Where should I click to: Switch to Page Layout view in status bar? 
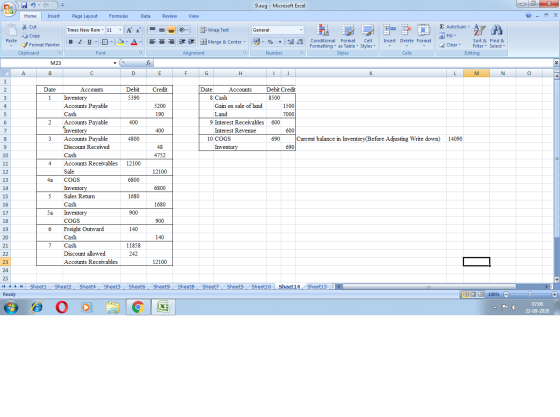(473, 294)
